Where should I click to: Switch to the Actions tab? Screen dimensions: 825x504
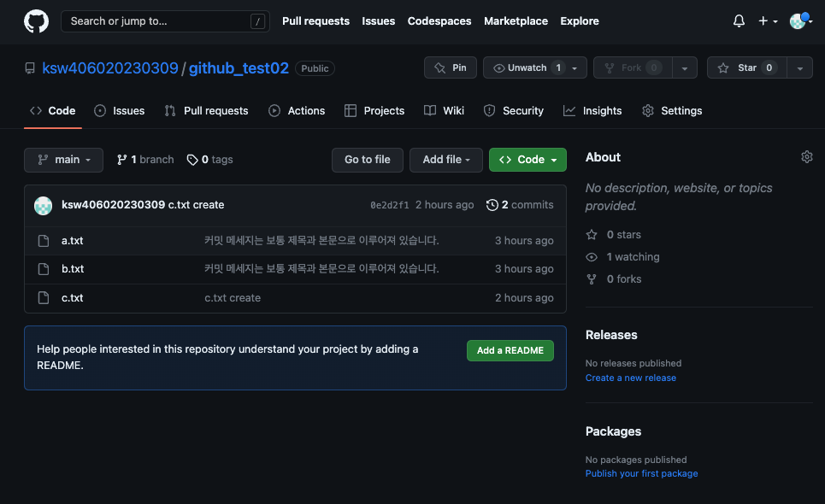(297, 111)
